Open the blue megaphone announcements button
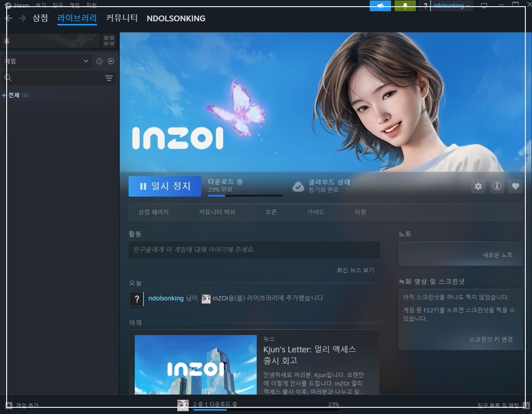Screen dimensions: 532x414 click(x=380, y=6)
